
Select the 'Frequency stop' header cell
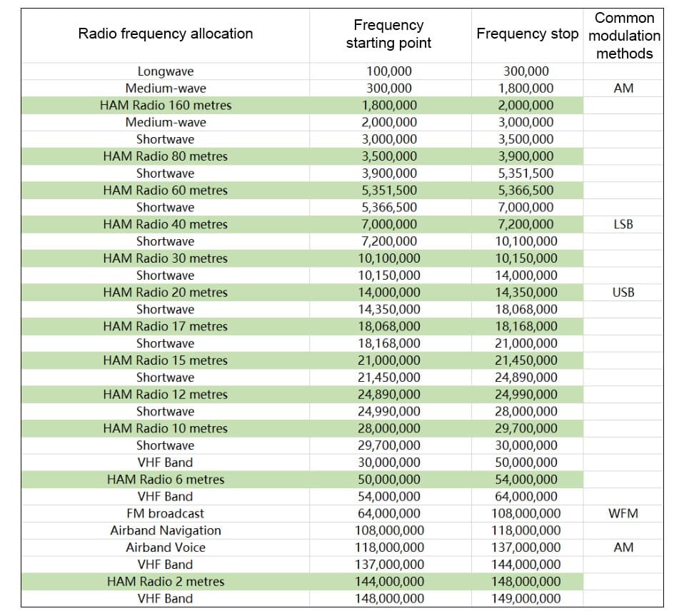[x=527, y=34]
